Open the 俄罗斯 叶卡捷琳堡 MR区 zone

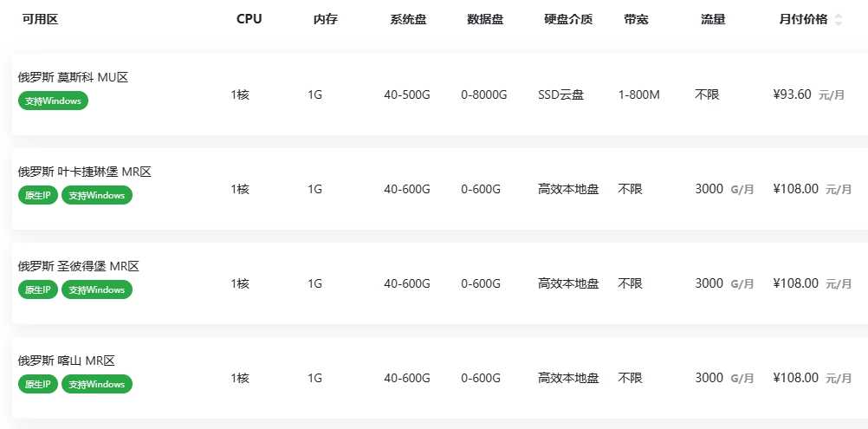pyautogui.click(x=85, y=172)
